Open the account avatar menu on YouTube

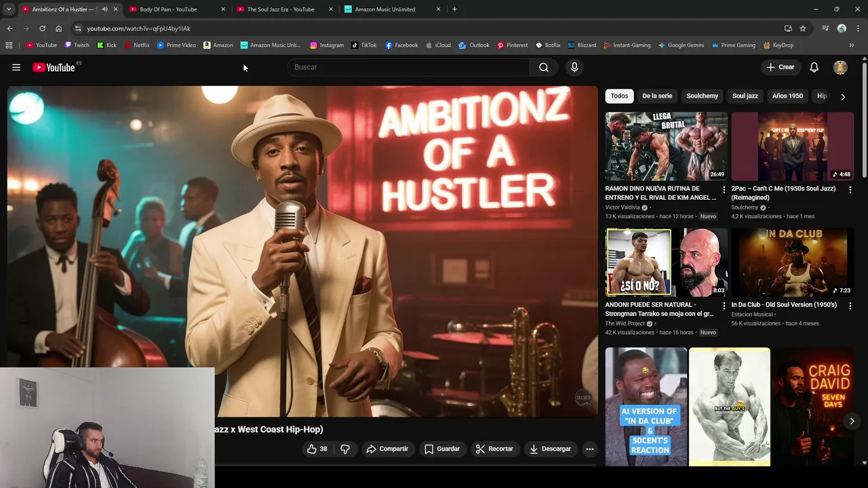coord(840,67)
